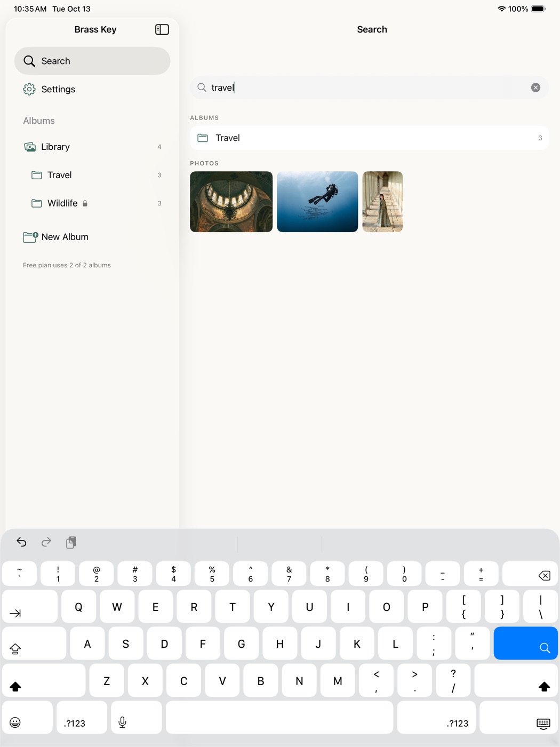
Task: Tap the M key on keyboard
Action: (x=338, y=680)
